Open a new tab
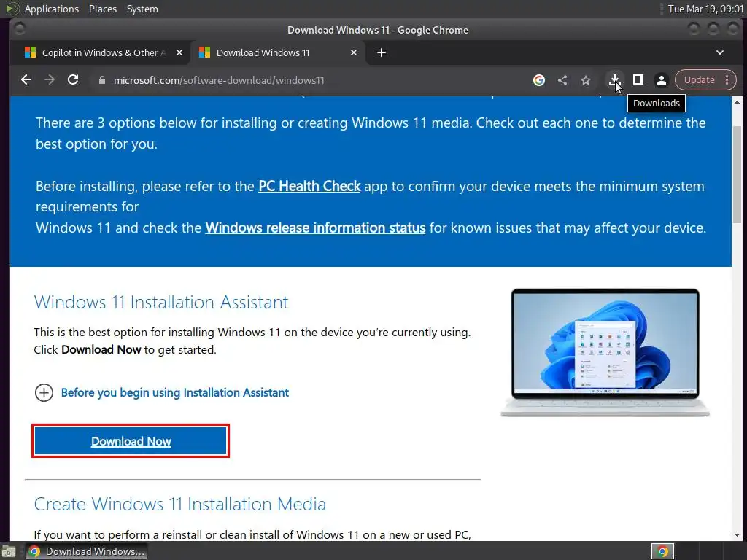Image resolution: width=747 pixels, height=560 pixels. [x=381, y=52]
